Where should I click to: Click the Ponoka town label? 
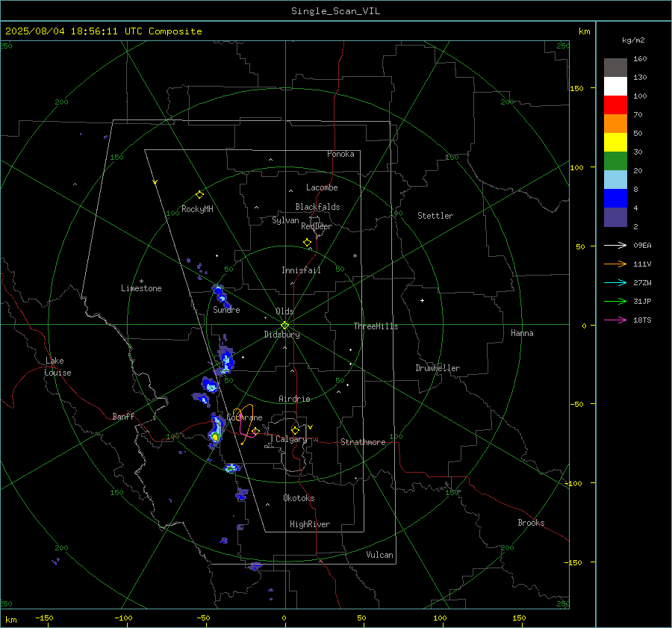click(340, 154)
